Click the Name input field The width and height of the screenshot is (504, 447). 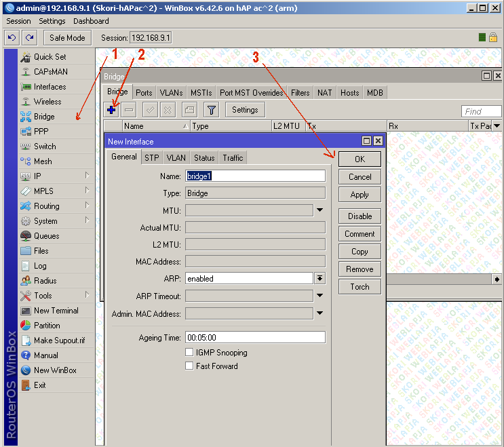255,176
